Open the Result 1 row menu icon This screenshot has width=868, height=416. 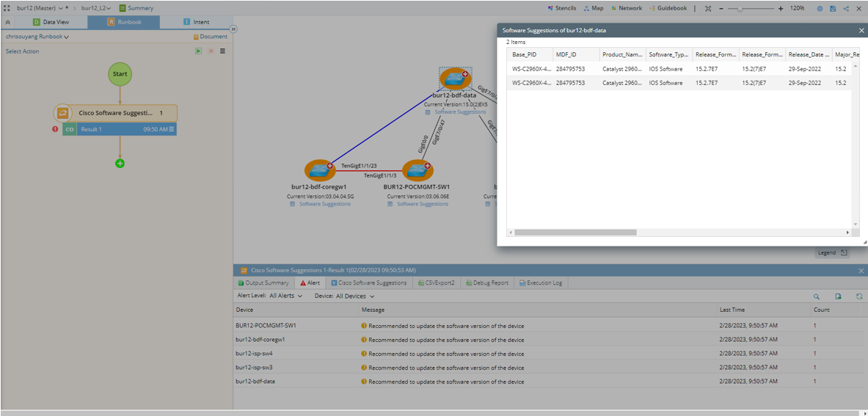click(x=172, y=129)
